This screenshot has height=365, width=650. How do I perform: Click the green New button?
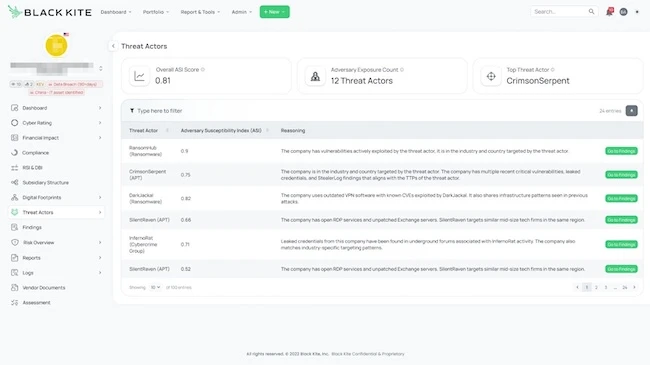(274, 12)
